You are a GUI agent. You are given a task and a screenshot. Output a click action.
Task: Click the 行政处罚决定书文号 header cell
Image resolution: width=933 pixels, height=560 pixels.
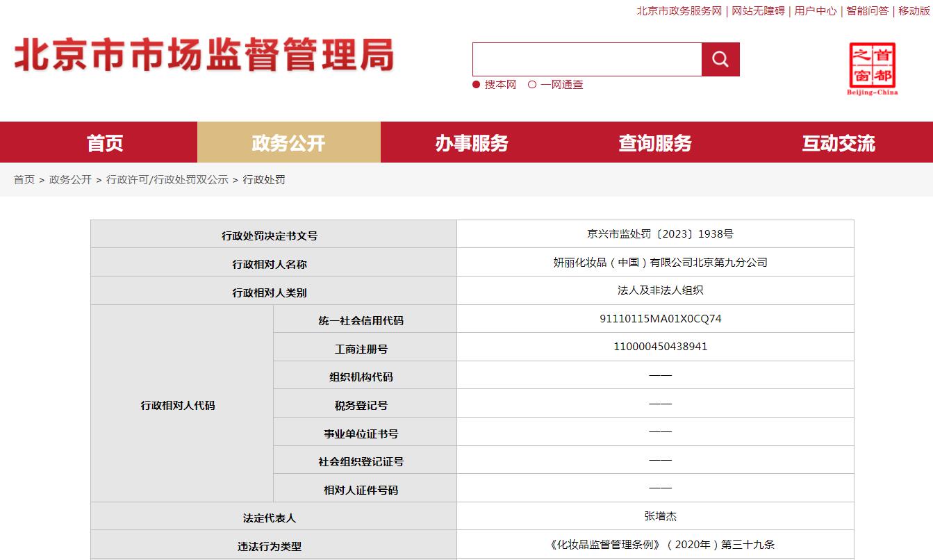point(274,234)
